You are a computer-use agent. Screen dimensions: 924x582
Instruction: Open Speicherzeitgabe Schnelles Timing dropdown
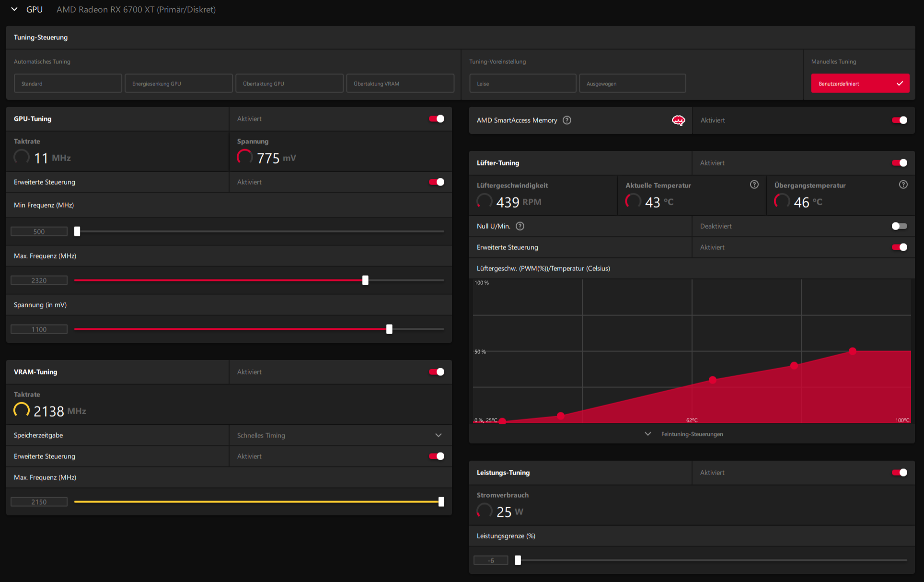point(340,435)
